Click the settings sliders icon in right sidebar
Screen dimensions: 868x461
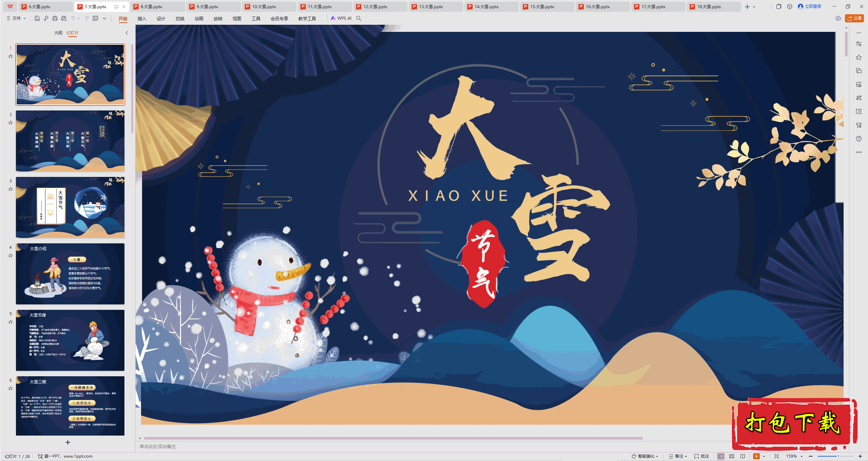click(x=859, y=44)
